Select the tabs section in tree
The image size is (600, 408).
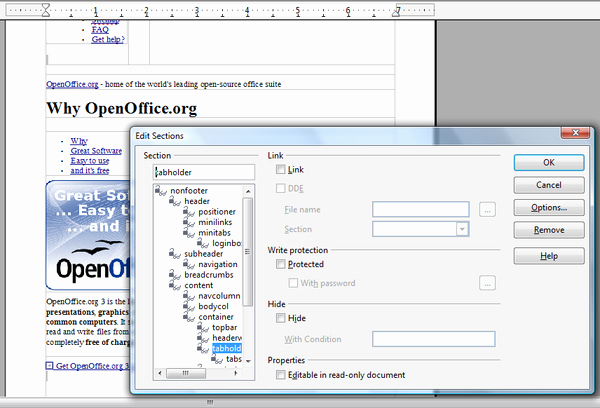pyautogui.click(x=234, y=359)
